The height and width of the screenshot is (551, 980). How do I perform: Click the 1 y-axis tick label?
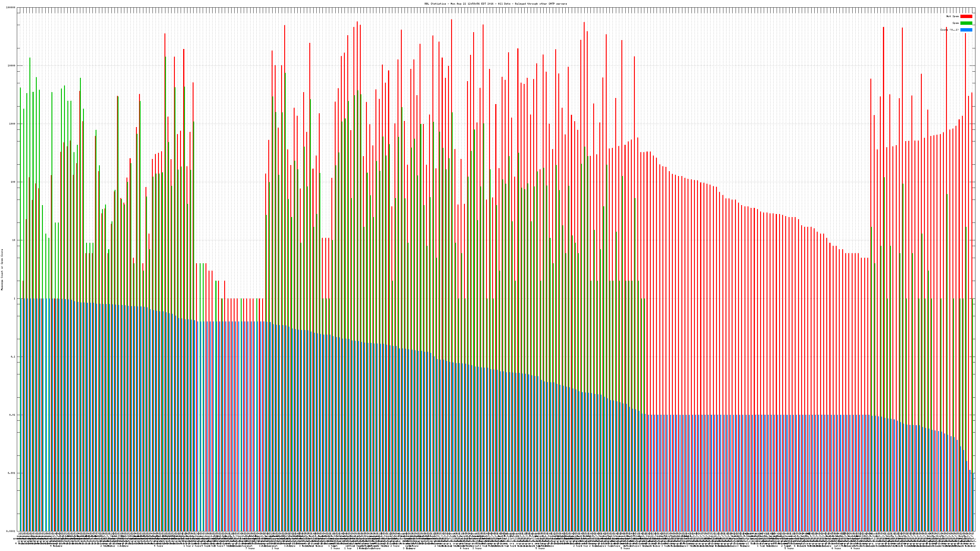tap(15, 298)
